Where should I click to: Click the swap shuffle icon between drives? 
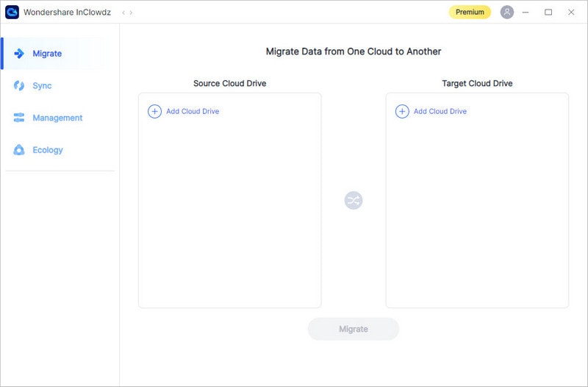[354, 200]
